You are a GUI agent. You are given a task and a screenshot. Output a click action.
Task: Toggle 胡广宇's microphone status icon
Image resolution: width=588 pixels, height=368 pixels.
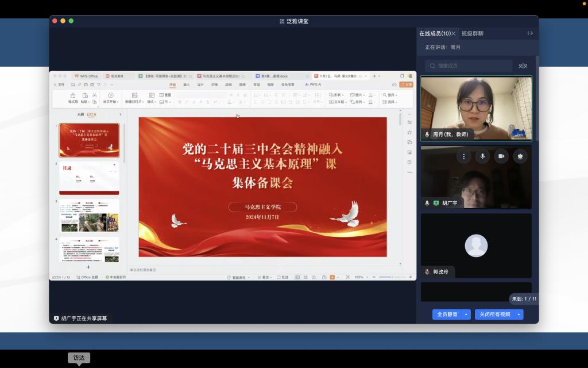tap(427, 203)
